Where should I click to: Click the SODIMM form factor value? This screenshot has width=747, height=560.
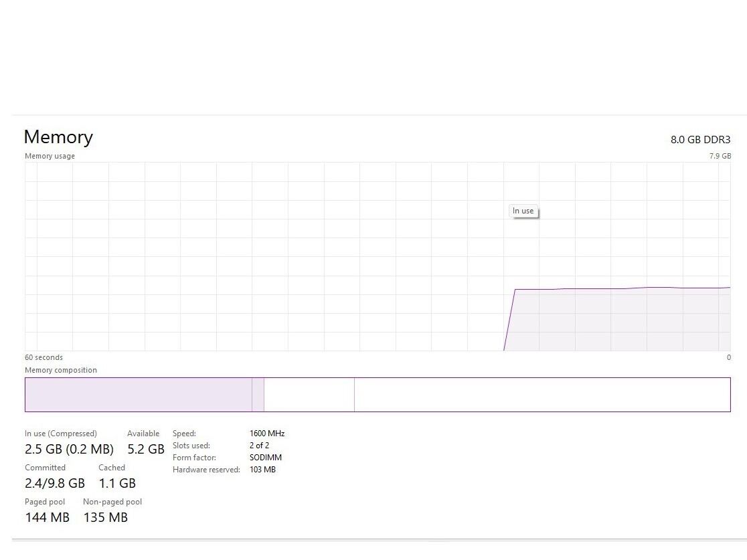pos(266,458)
